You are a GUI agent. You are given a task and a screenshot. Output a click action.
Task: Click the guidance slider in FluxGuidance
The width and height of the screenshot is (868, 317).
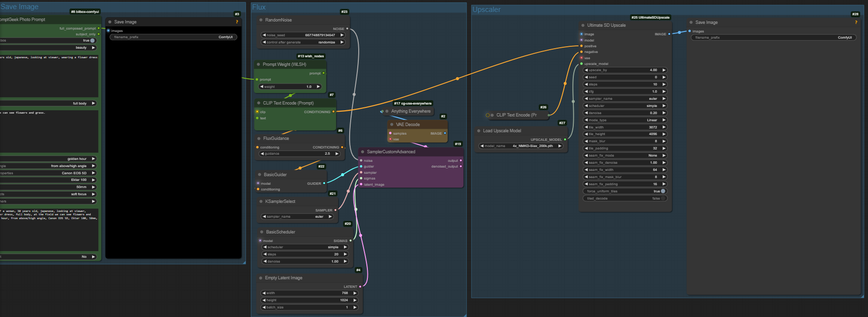(x=300, y=154)
